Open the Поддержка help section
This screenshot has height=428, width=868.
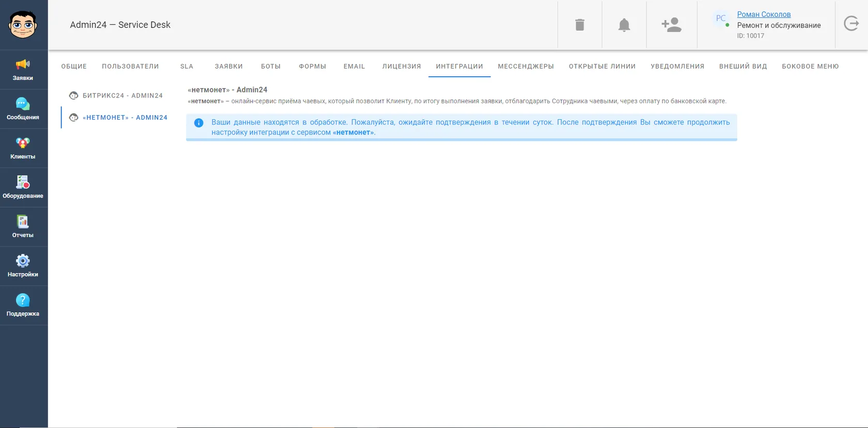(23, 306)
